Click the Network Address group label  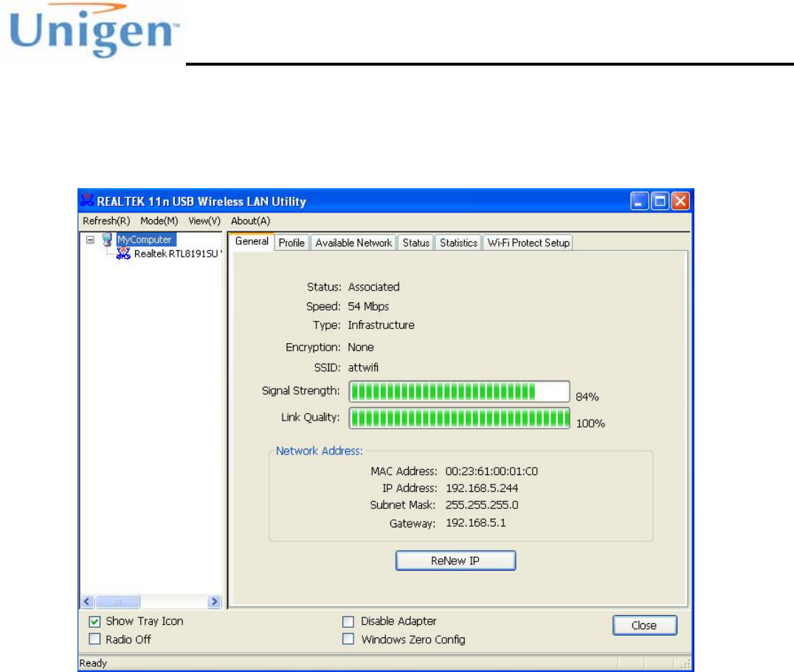319,451
